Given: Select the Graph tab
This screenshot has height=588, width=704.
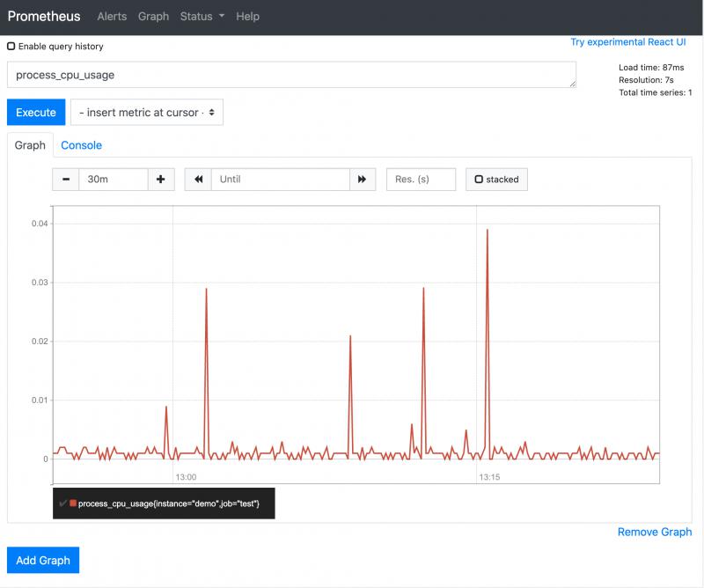Looking at the screenshot, I should [x=30, y=145].
